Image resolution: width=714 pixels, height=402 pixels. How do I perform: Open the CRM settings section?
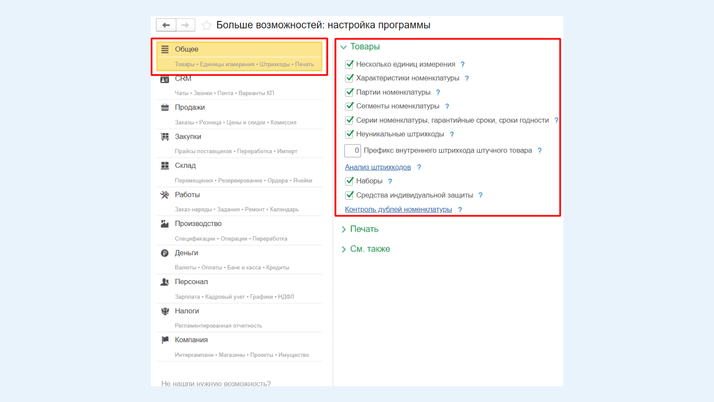tap(240, 85)
